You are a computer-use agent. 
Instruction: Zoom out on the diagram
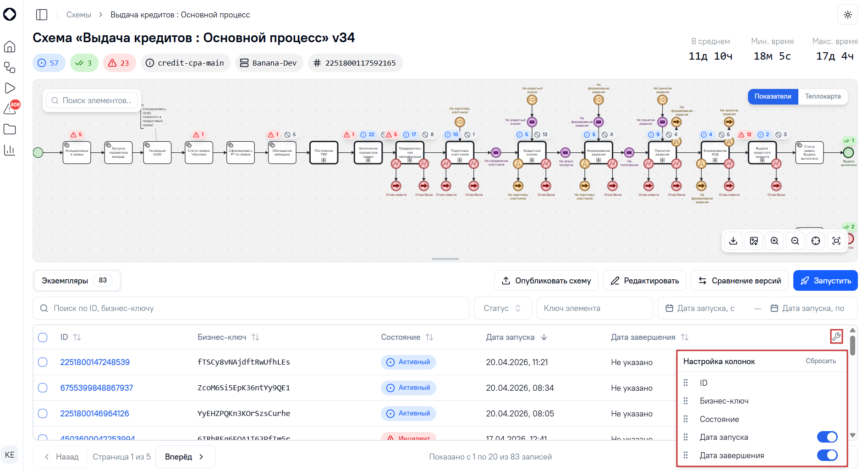[x=795, y=241]
